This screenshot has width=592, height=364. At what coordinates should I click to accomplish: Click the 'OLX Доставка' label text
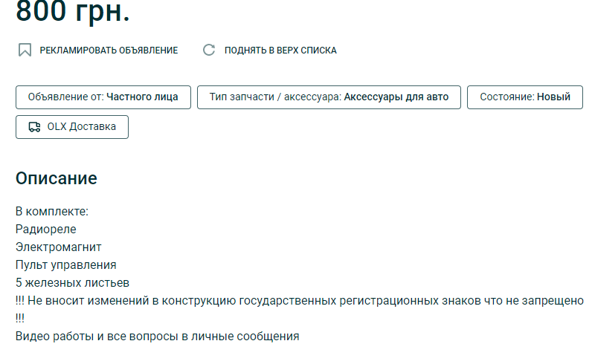81,127
